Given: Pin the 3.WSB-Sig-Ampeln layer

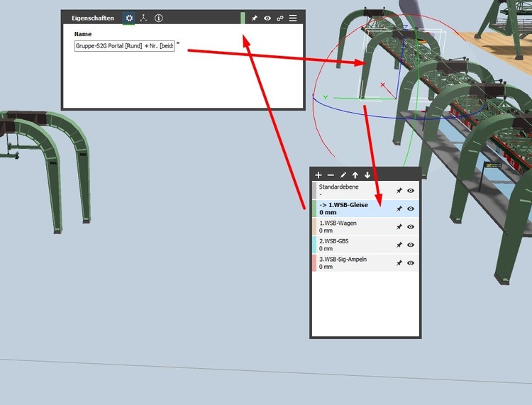Looking at the screenshot, I should coord(399,263).
